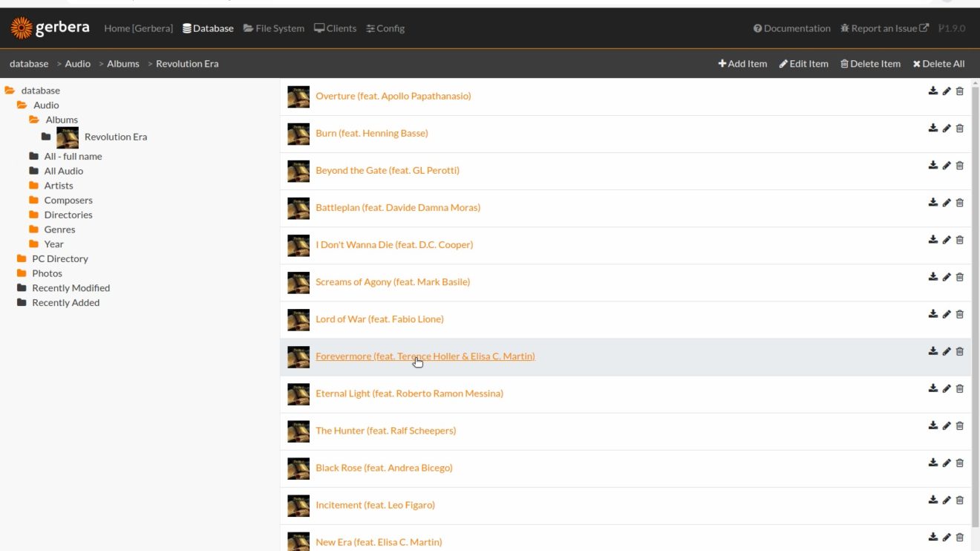Click the Add Item button
The width and height of the screenshot is (980, 551).
742,64
